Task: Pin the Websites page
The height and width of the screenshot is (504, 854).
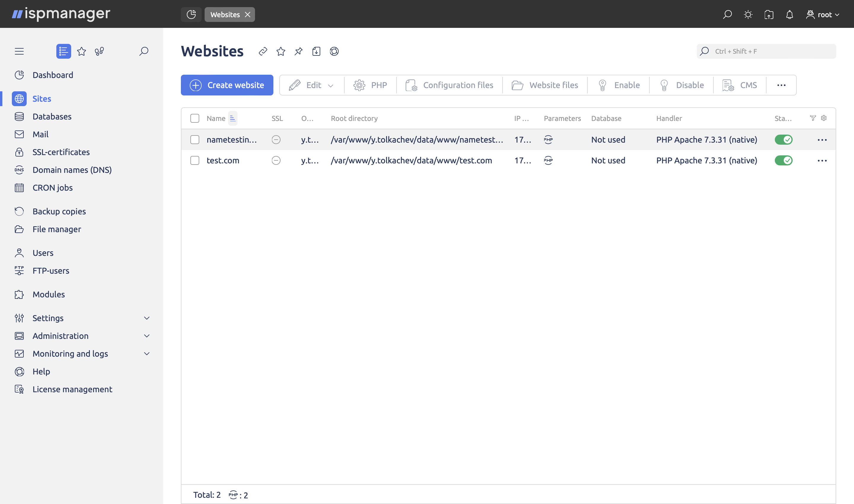Action: click(x=298, y=51)
